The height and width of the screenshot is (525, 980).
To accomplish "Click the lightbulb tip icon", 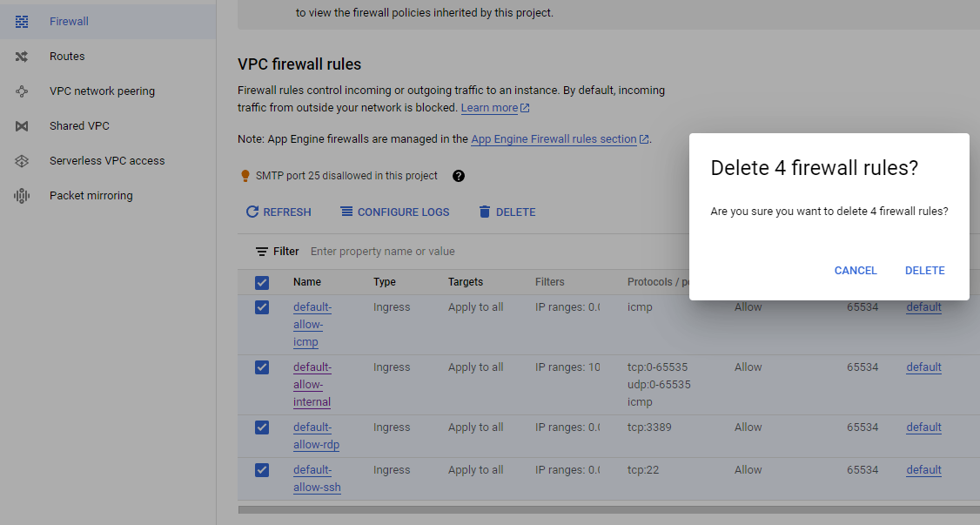I will point(246,175).
